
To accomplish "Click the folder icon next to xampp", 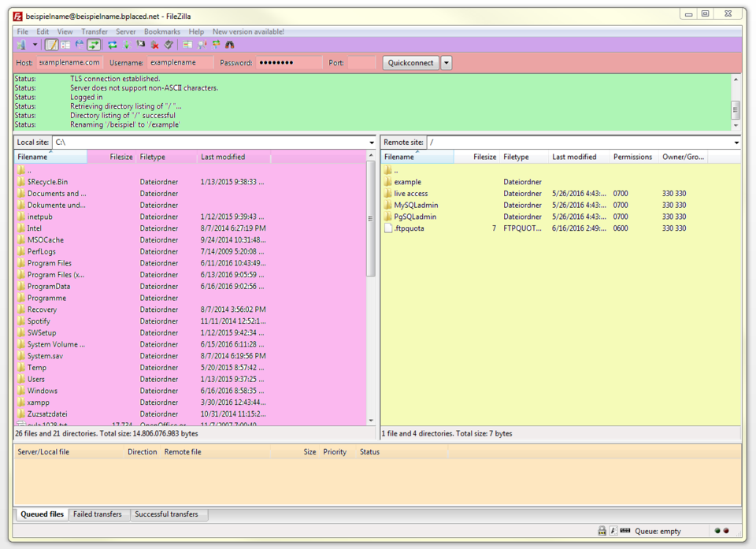I will [21, 402].
